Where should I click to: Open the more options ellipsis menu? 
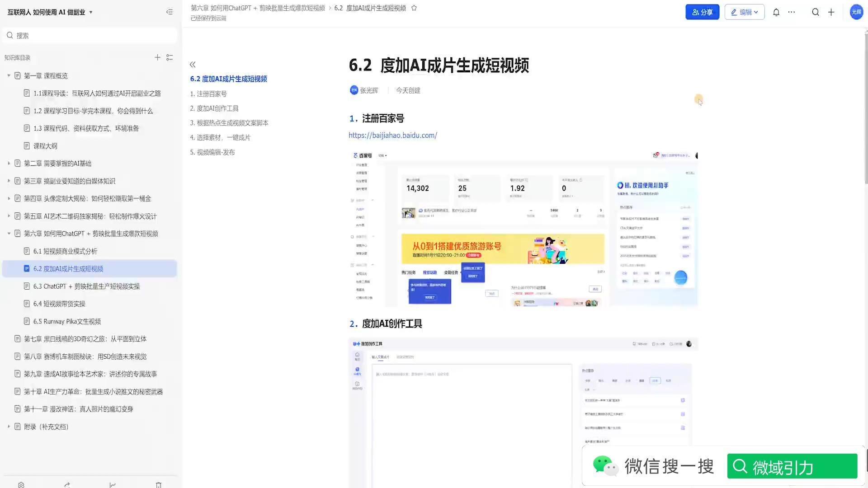click(792, 12)
